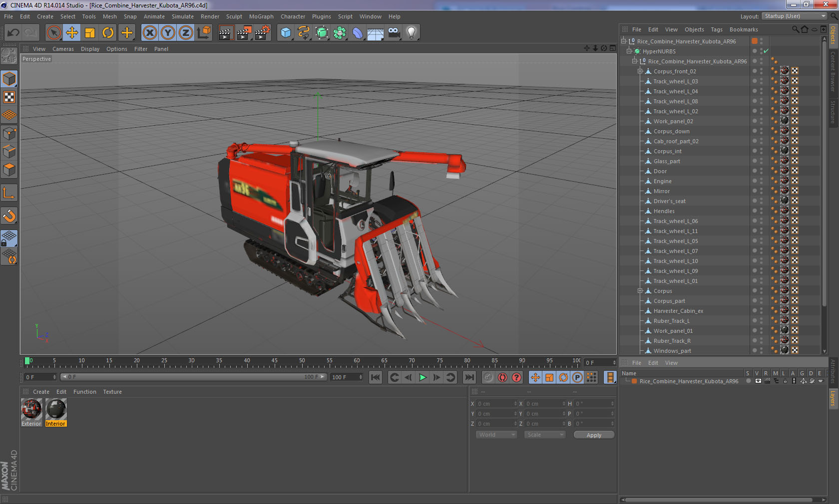
Task: Open the World coordinate system dropdown
Action: coord(496,435)
